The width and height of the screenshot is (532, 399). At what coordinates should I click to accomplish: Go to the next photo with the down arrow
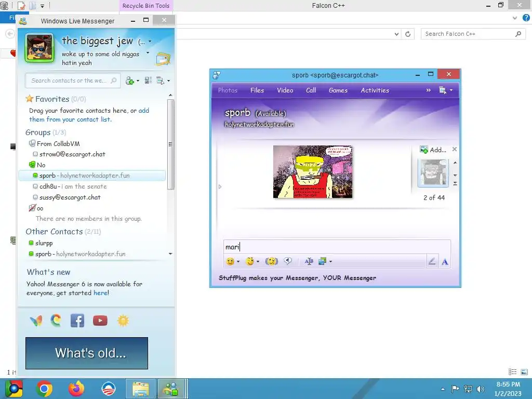455,175
